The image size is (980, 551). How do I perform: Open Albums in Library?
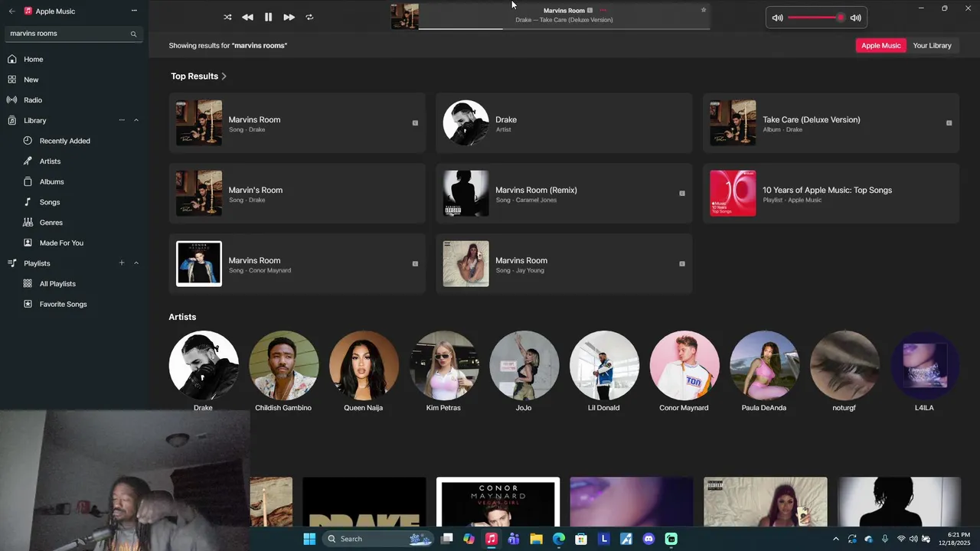[x=51, y=182]
